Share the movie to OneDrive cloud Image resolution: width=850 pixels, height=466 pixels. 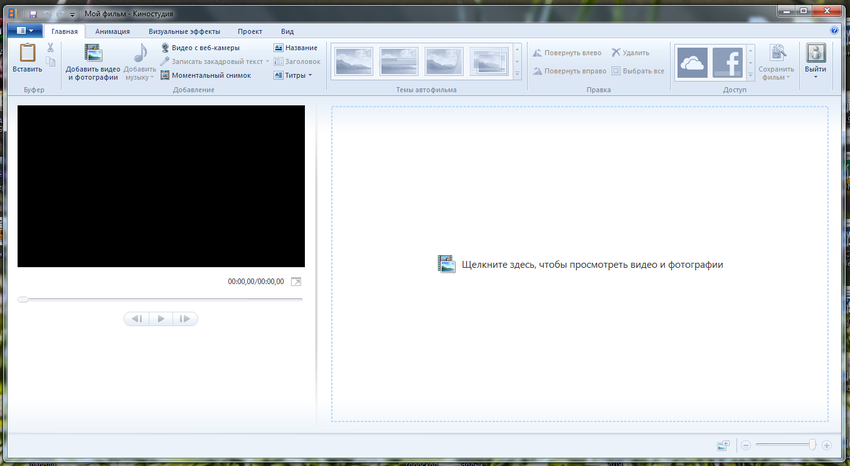[x=692, y=63]
